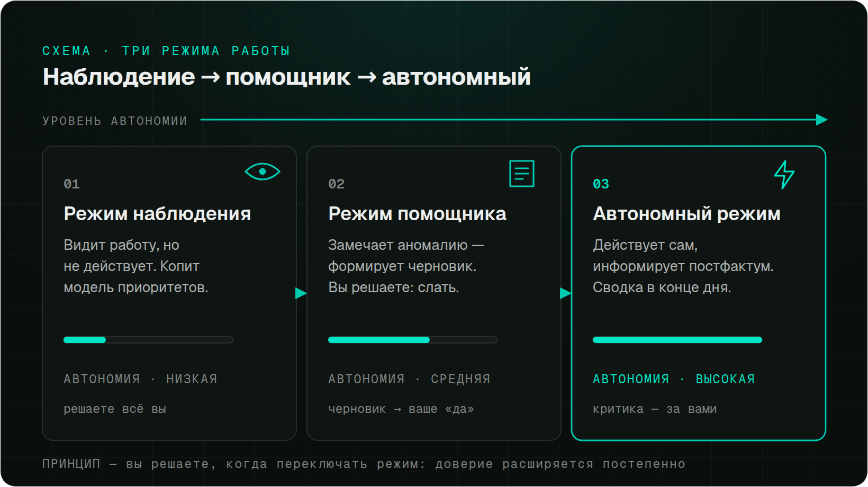Click the text "черновик → ваше «да»"

click(x=401, y=409)
